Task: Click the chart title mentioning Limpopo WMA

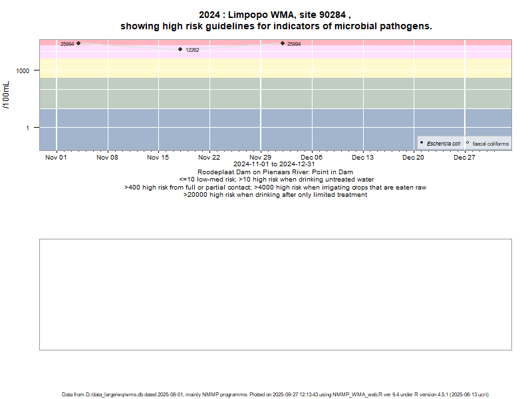Action: coord(275,20)
